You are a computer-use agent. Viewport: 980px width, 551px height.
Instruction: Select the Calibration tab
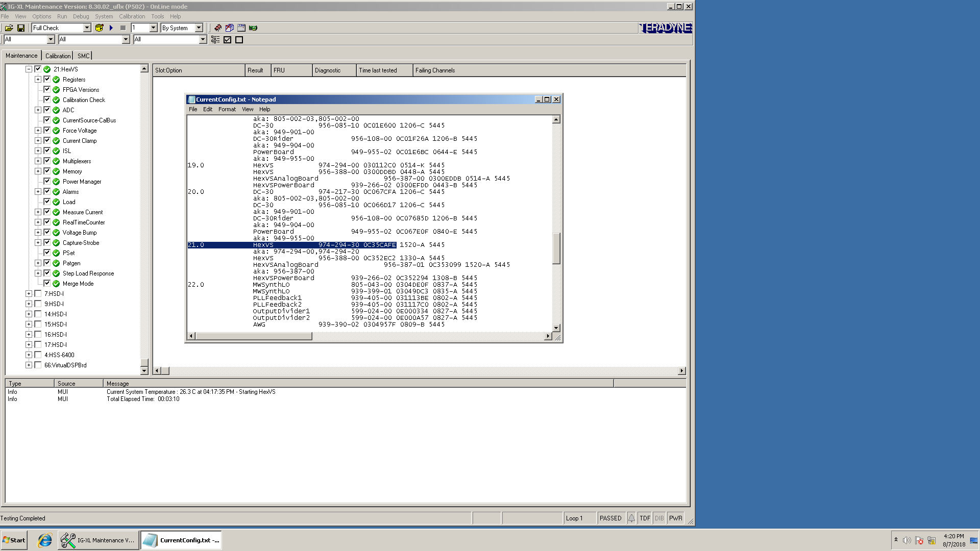click(57, 55)
